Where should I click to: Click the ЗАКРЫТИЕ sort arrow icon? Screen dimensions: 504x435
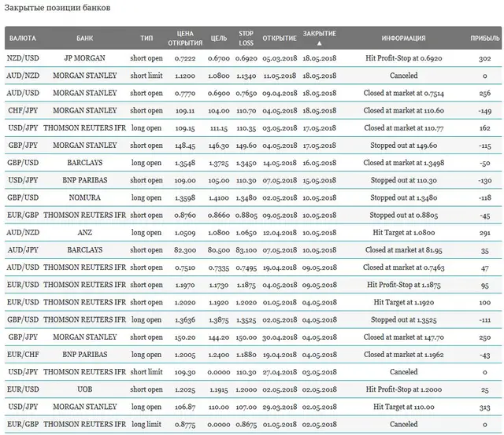[x=319, y=43]
